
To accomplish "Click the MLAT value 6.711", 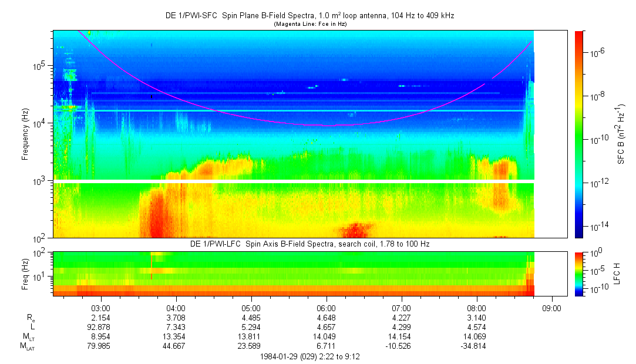I will tap(326, 346).
